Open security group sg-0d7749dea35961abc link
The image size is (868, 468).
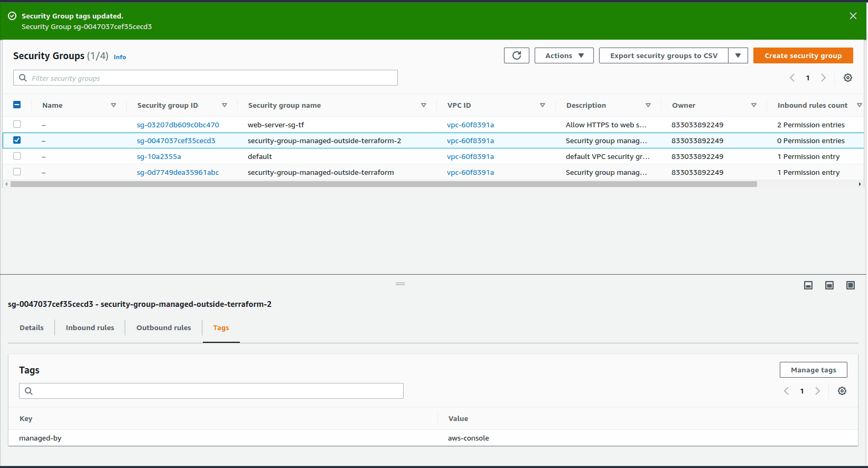pos(178,172)
